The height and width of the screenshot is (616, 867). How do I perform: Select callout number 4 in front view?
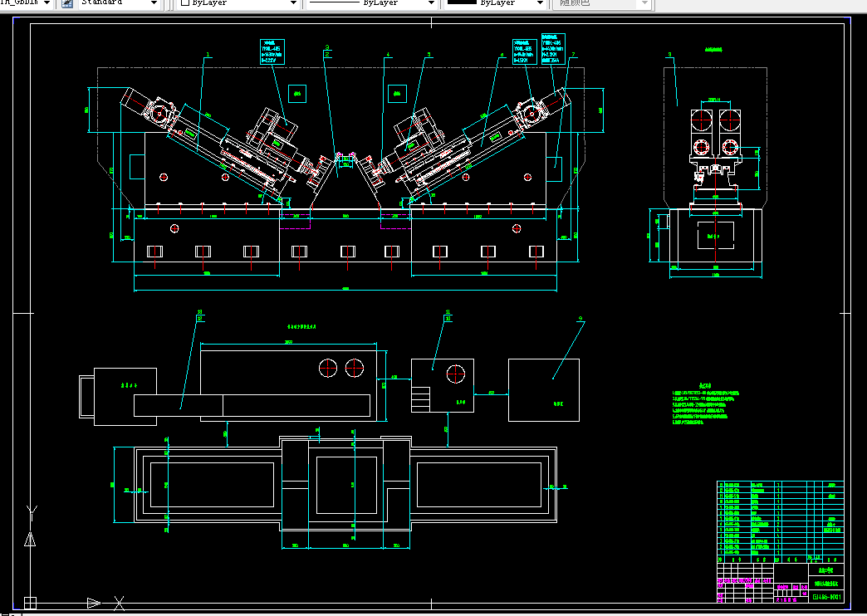388,55
